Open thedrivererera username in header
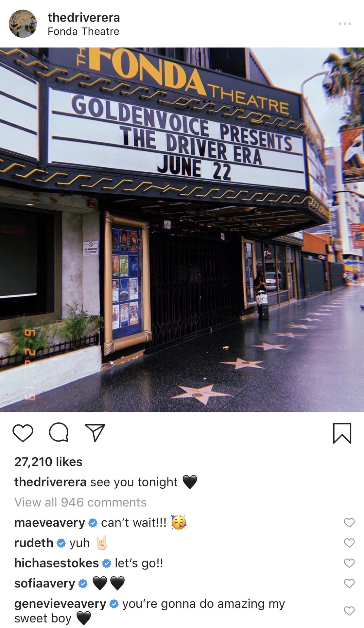Screen dimensions: 364x628 (84, 17)
